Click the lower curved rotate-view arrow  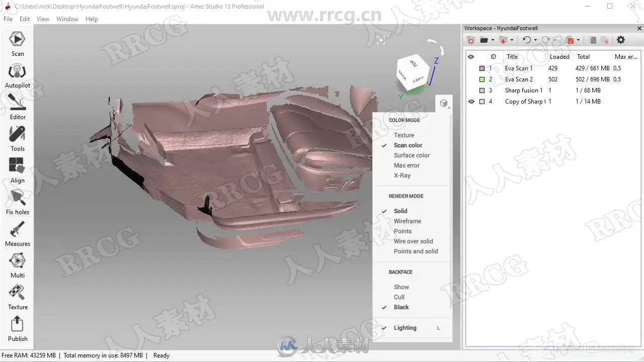coord(442,50)
